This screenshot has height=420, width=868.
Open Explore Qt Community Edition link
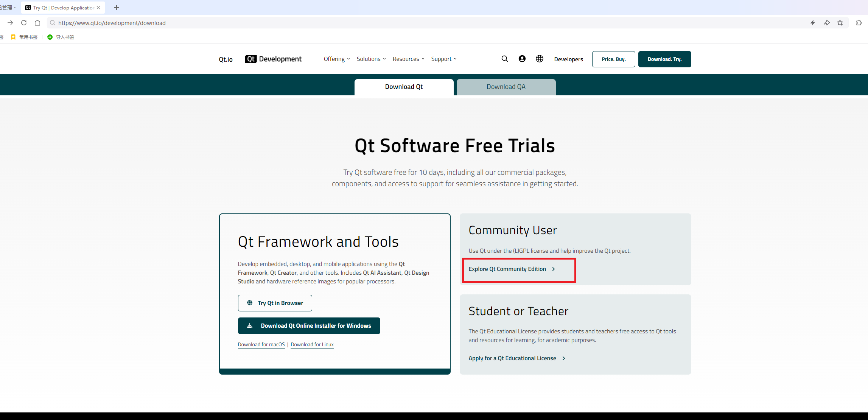click(x=512, y=269)
